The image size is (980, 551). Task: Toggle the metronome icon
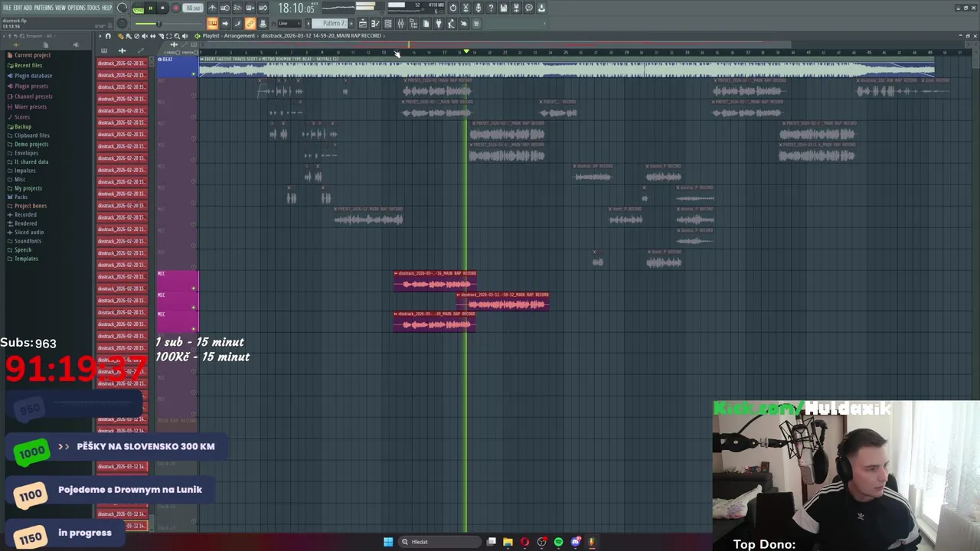coord(212,8)
